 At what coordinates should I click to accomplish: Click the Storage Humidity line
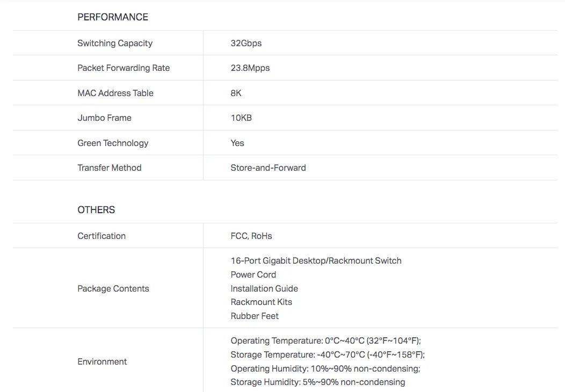pyautogui.click(x=317, y=382)
